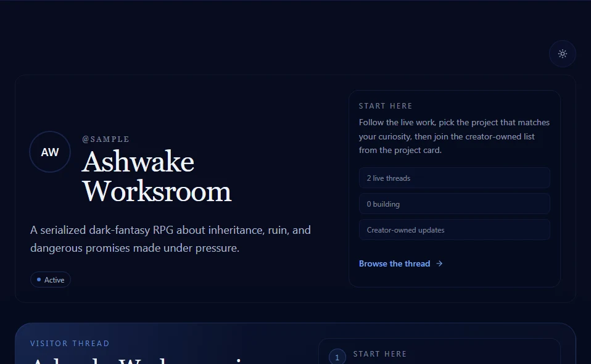591x364 pixels.
Task: Select the 2 live threads box
Action: click(454, 178)
